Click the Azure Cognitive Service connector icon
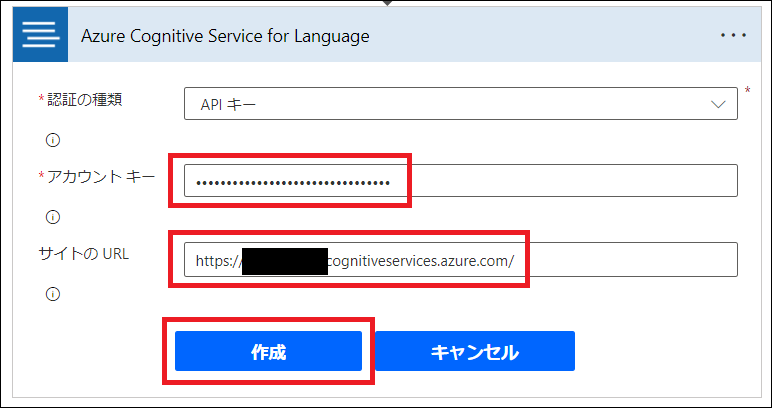 pyautogui.click(x=40, y=34)
